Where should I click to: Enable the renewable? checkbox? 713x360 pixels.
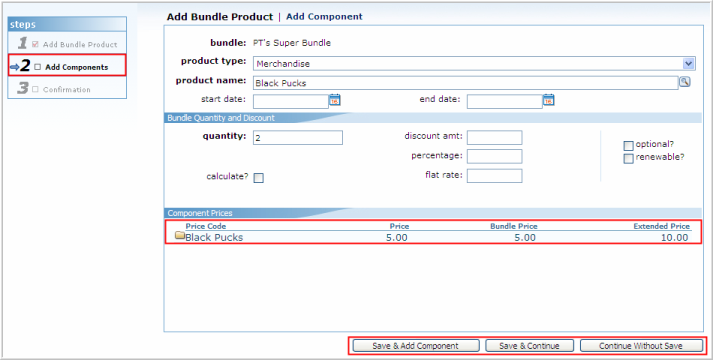point(628,159)
